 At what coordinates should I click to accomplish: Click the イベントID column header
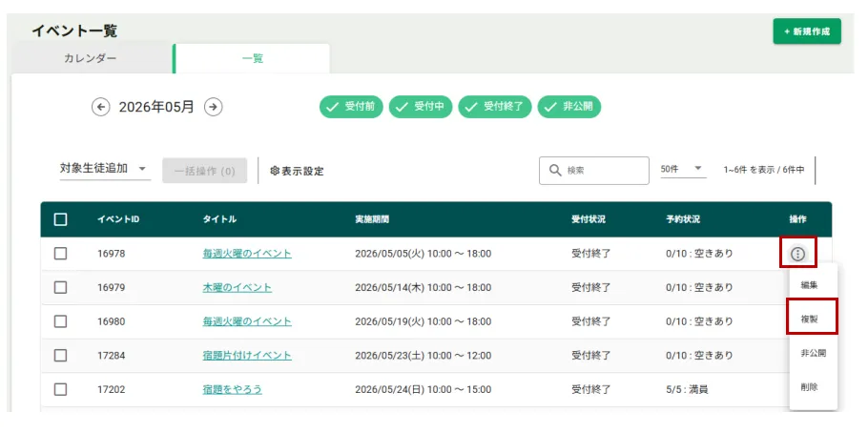(x=118, y=219)
